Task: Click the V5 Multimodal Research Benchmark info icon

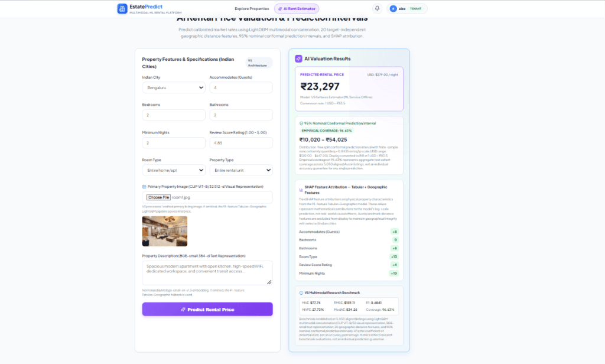Action: tap(301, 292)
